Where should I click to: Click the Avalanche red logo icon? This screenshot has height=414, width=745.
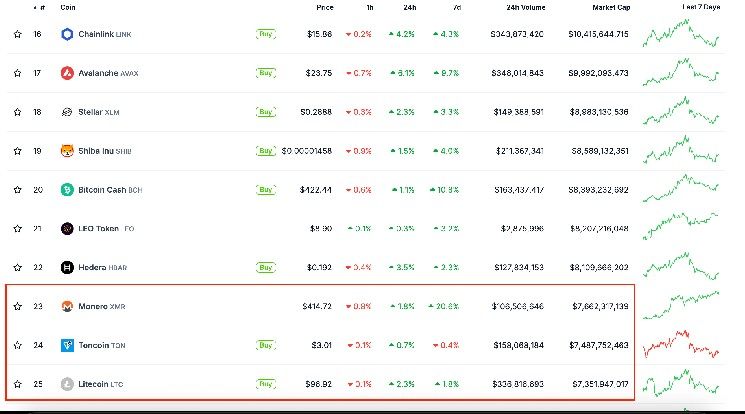point(67,73)
